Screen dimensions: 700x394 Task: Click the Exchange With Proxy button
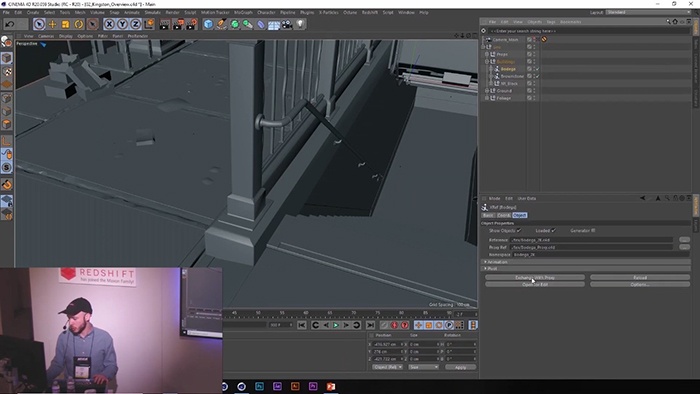pos(535,278)
